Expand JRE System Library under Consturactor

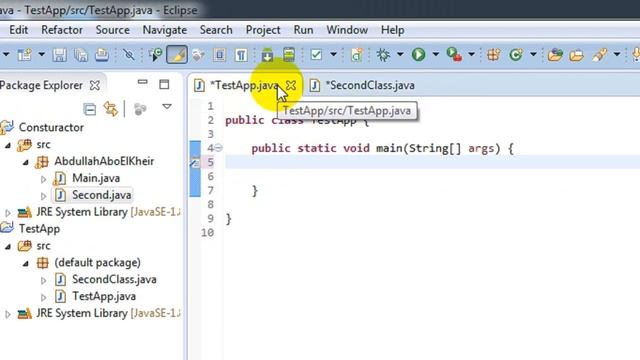pyautogui.click(x=8, y=213)
